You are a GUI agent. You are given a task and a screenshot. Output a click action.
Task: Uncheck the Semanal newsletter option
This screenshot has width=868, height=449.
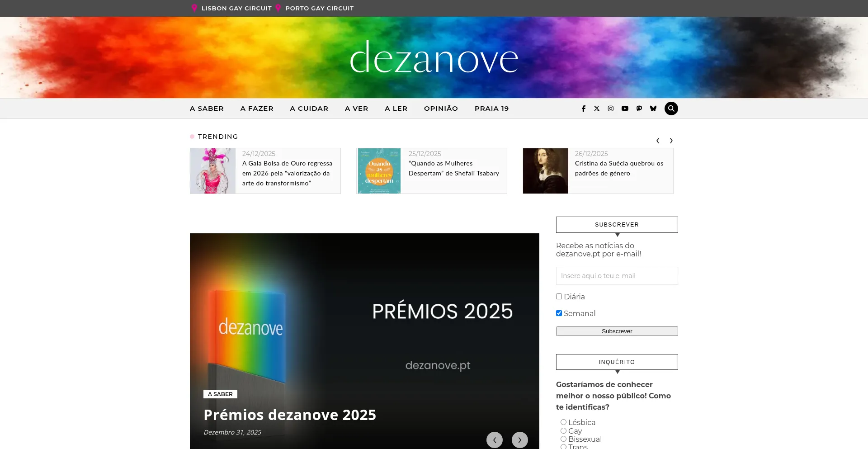[559, 312]
